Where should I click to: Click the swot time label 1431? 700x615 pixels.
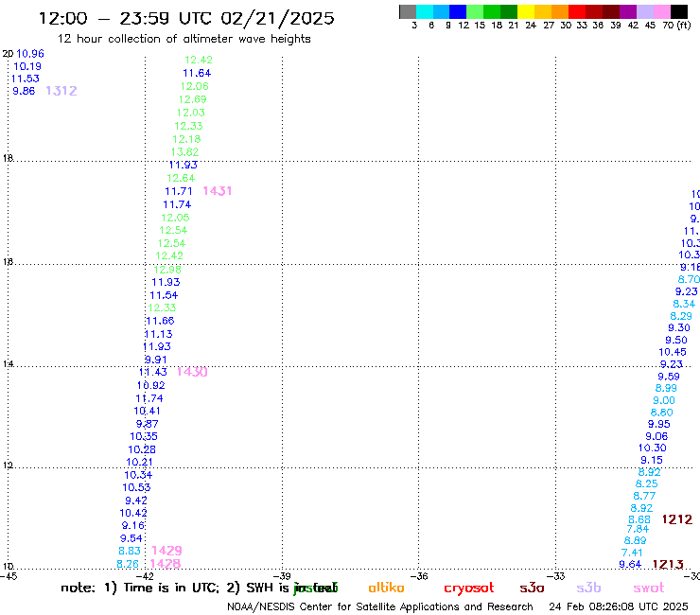click(218, 191)
